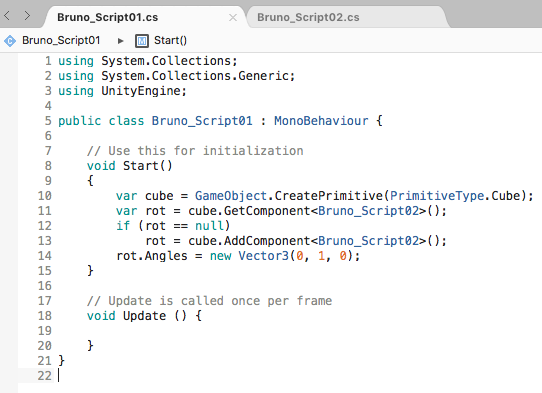Click line number 10 in the gutter
The height and width of the screenshot is (393, 542).
click(45, 196)
